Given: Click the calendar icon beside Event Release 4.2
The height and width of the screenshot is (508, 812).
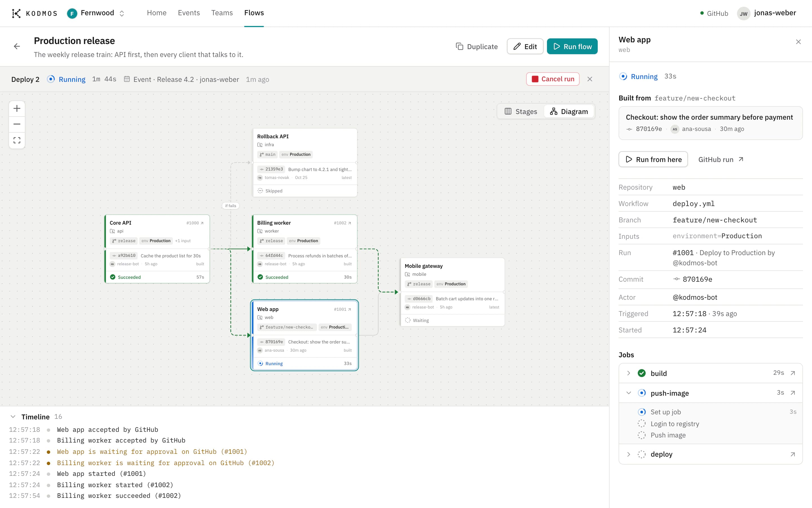Looking at the screenshot, I should (x=127, y=79).
